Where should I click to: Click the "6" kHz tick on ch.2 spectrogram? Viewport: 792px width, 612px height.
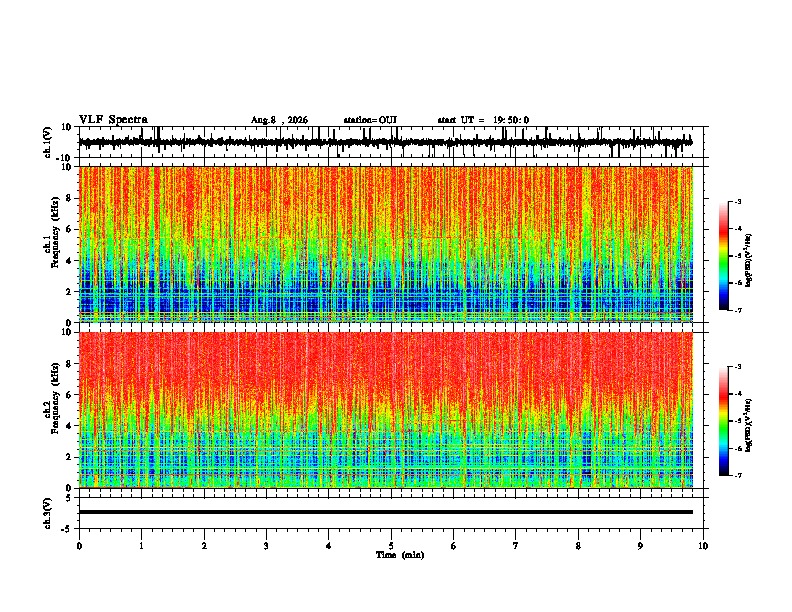click(69, 395)
